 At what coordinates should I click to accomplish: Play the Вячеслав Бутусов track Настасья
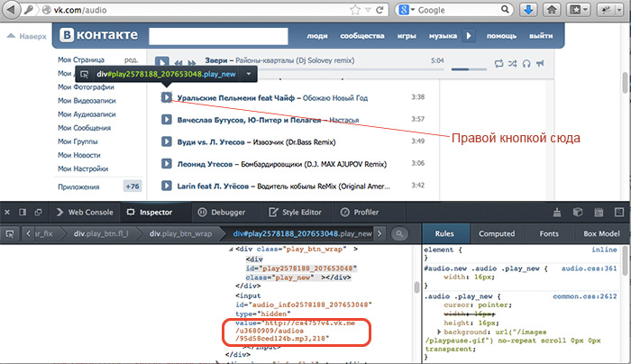167,120
